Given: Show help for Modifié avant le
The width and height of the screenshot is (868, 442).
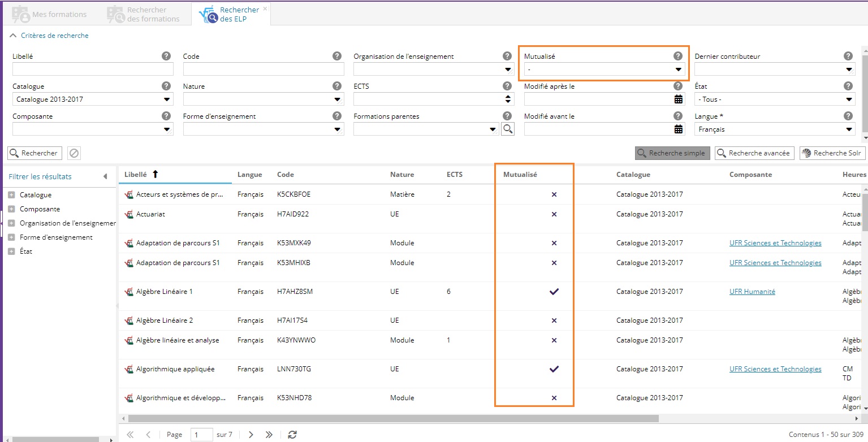Looking at the screenshot, I should pyautogui.click(x=678, y=116).
